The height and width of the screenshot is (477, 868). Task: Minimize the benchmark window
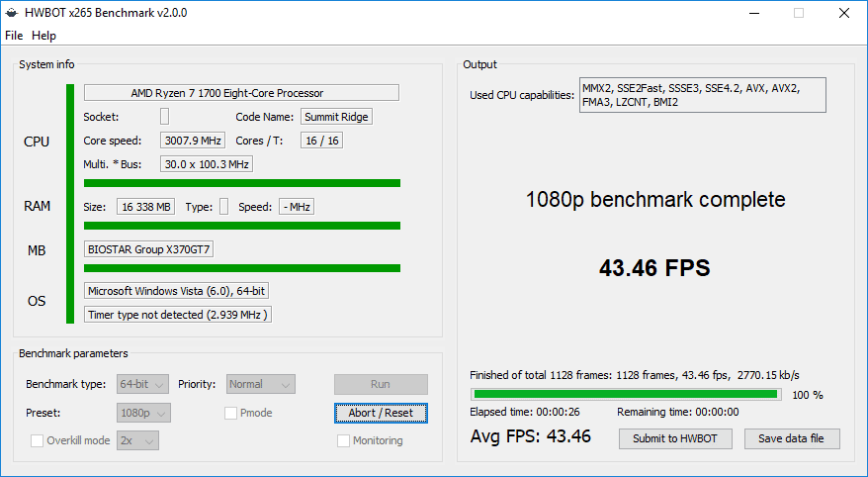pyautogui.click(x=753, y=13)
